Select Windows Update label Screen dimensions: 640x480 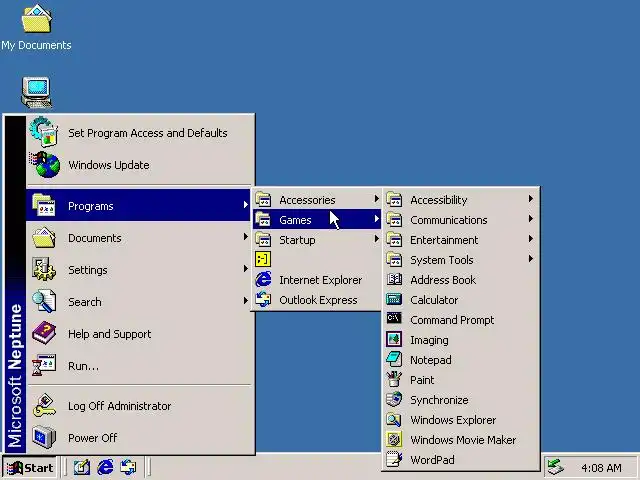coord(109,165)
